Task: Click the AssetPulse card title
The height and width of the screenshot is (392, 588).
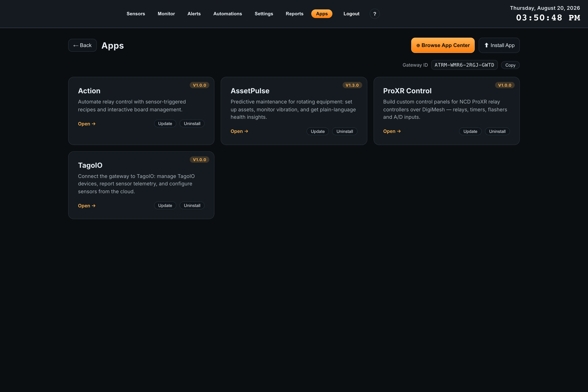Action: click(250, 91)
